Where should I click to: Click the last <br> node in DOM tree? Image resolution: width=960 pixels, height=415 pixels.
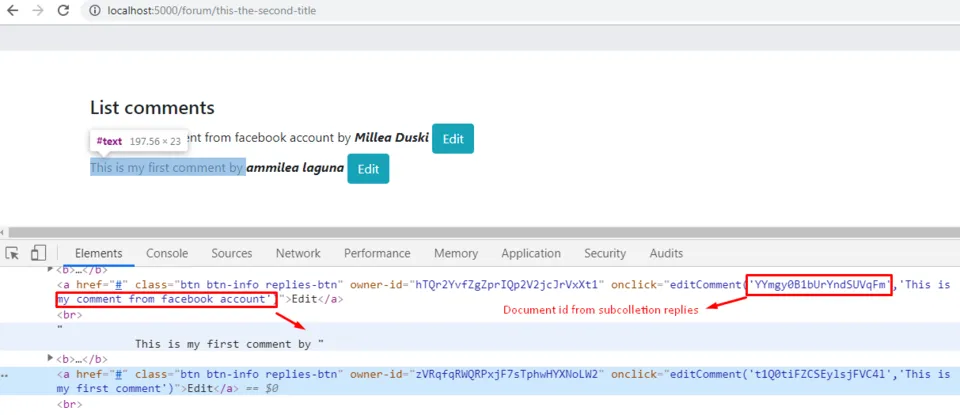[x=69, y=404]
